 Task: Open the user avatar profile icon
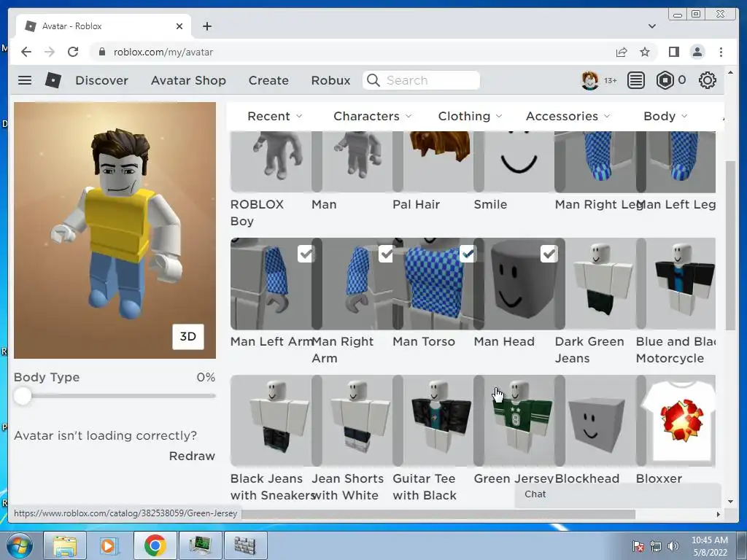[x=589, y=80]
